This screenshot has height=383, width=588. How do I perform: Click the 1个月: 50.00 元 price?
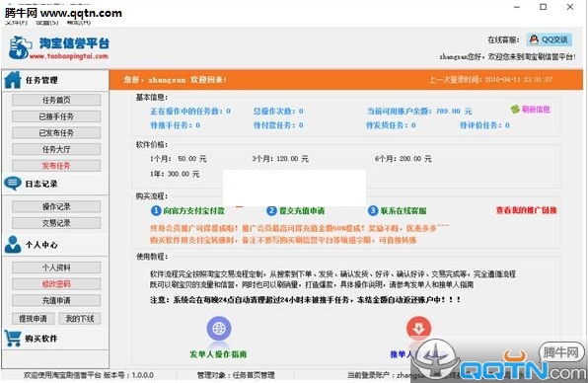tap(179, 159)
